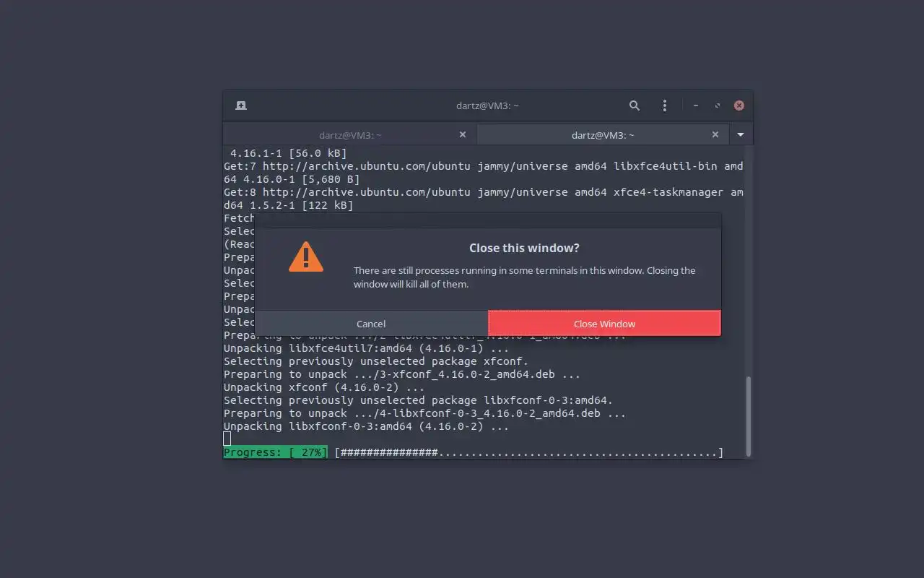The height and width of the screenshot is (578, 924).
Task: Open the three-dot terminal menu
Action: point(664,105)
